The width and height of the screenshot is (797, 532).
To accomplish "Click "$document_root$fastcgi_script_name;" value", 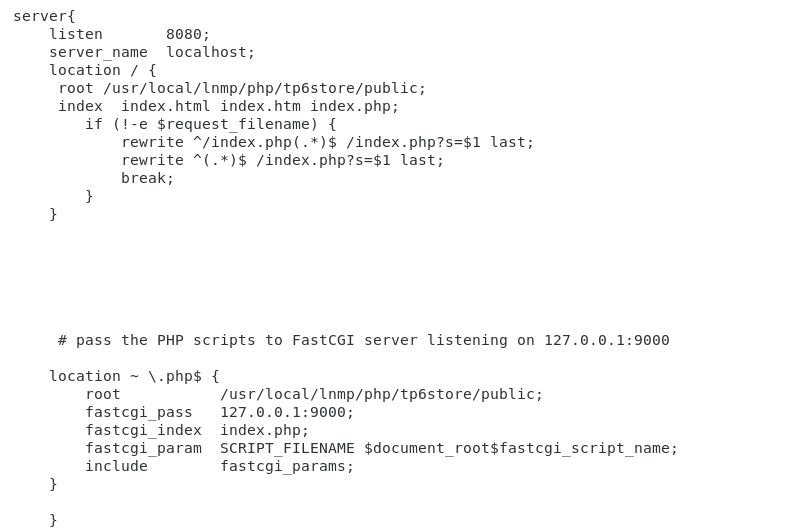I will pyautogui.click(x=521, y=448).
